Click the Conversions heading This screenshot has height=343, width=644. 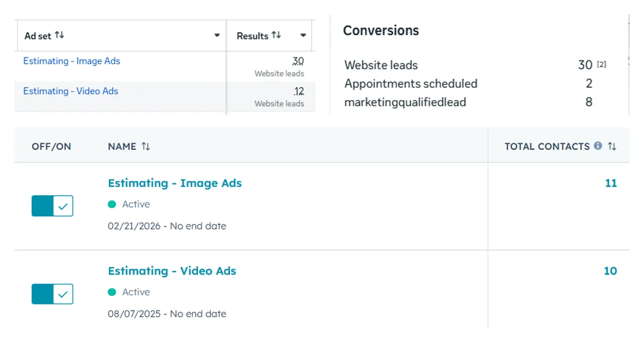pyautogui.click(x=381, y=30)
